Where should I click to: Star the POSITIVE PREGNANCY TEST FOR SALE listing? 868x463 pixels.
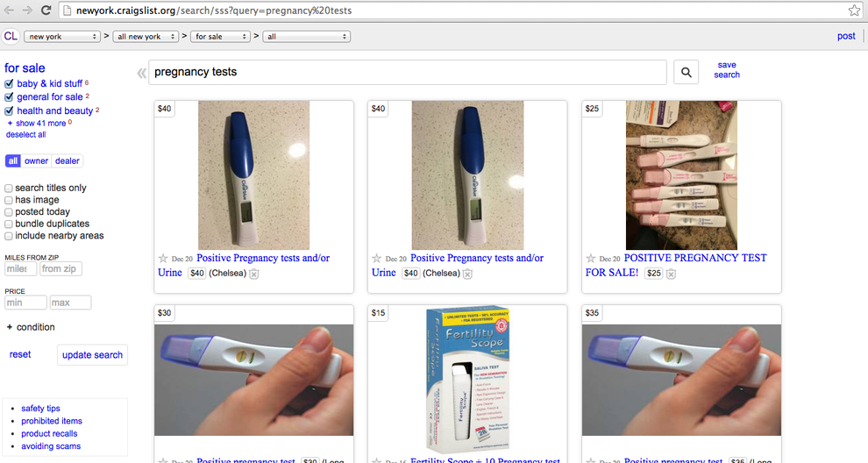click(x=591, y=258)
